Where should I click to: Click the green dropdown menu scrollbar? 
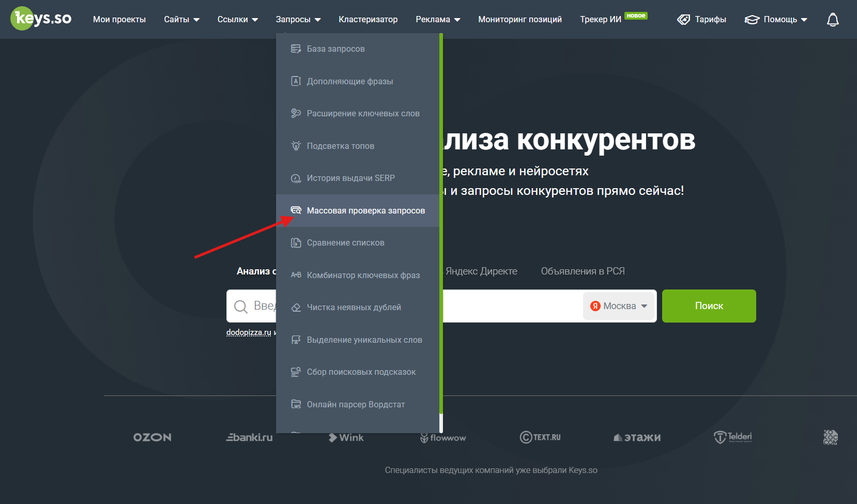[441, 223]
